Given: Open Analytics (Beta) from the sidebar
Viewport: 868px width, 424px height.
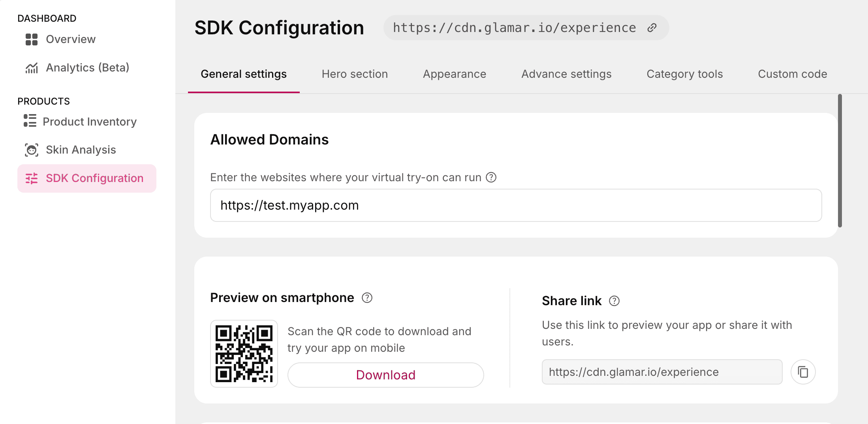Looking at the screenshot, I should 87,68.
